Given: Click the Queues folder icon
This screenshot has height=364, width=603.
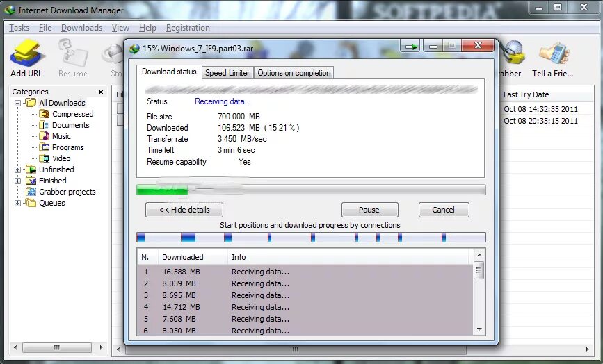Looking at the screenshot, I should tap(31, 203).
